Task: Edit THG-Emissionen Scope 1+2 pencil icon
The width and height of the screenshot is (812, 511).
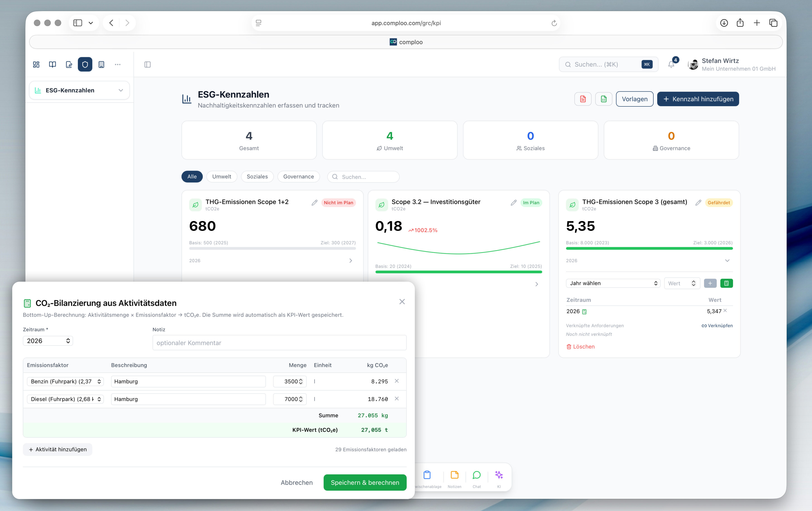Action: (314, 202)
